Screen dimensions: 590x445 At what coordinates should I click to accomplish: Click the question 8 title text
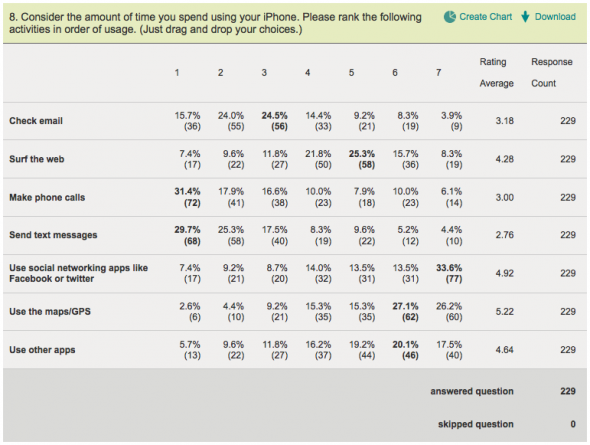tap(215, 23)
